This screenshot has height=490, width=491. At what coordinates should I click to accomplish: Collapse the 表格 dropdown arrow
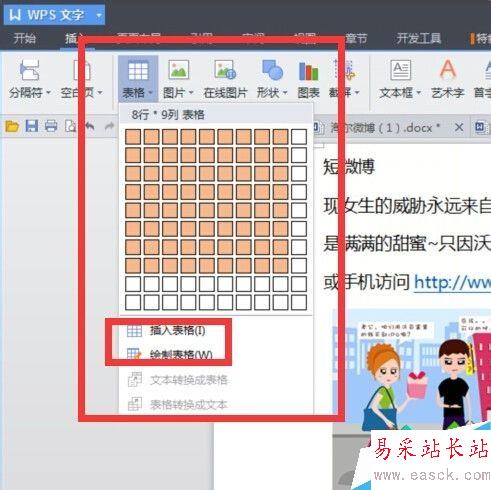pos(151,93)
